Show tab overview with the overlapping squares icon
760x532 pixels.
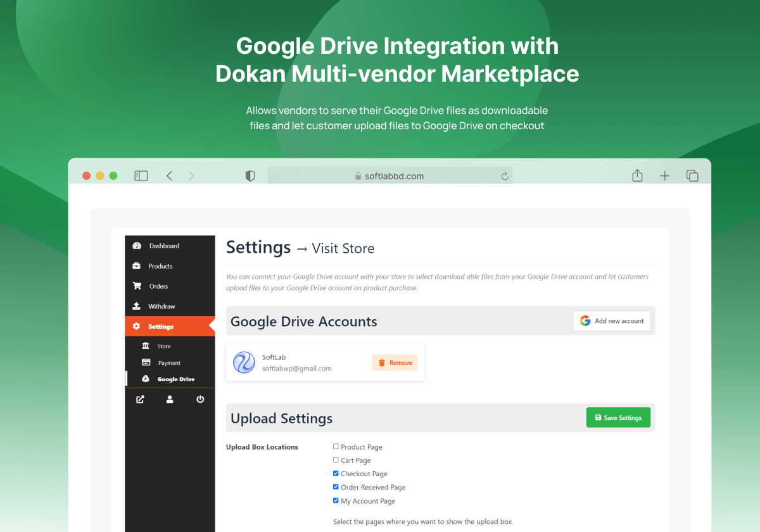(692, 175)
